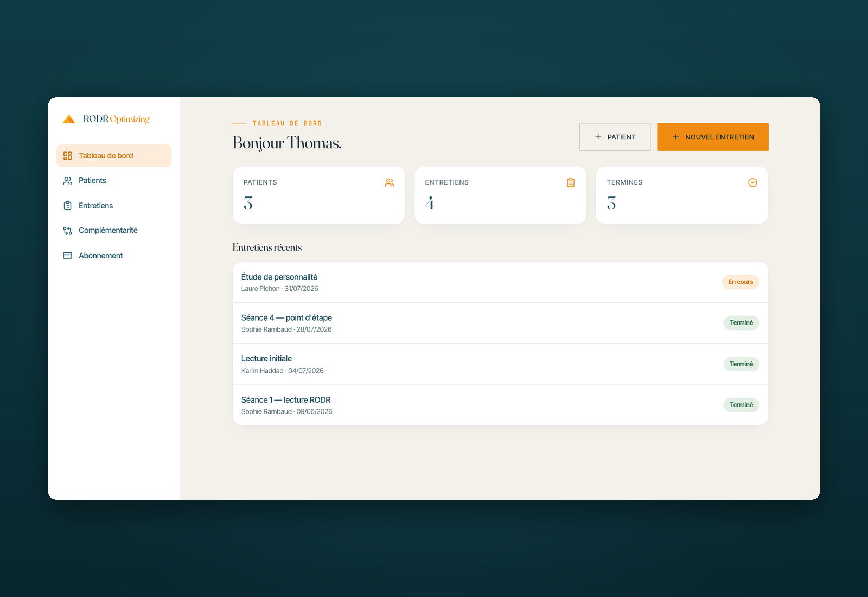This screenshot has height=597, width=868.
Task: Click the En cours status badge
Action: pos(741,282)
